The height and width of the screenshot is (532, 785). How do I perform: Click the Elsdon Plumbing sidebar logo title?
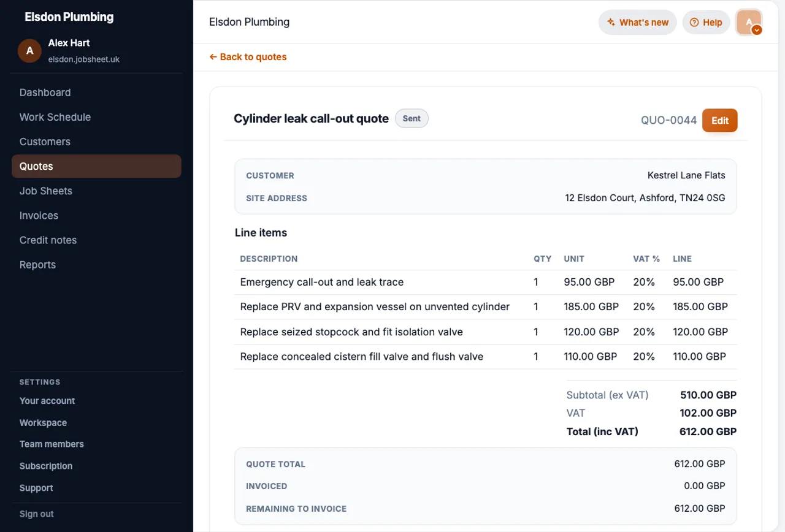pos(69,17)
